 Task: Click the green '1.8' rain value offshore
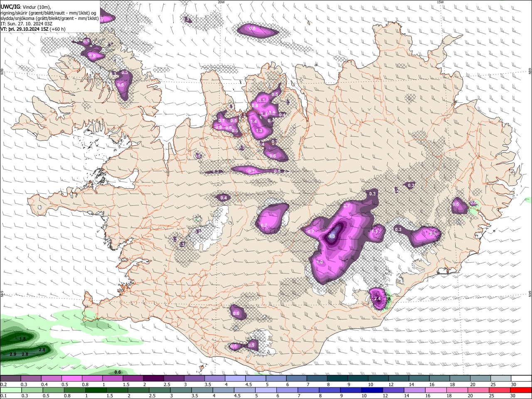pyautogui.click(x=22, y=339)
